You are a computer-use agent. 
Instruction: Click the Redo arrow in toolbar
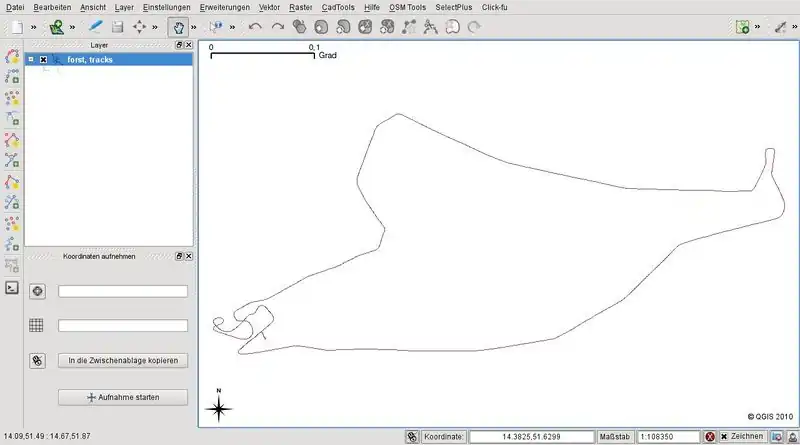pos(278,27)
